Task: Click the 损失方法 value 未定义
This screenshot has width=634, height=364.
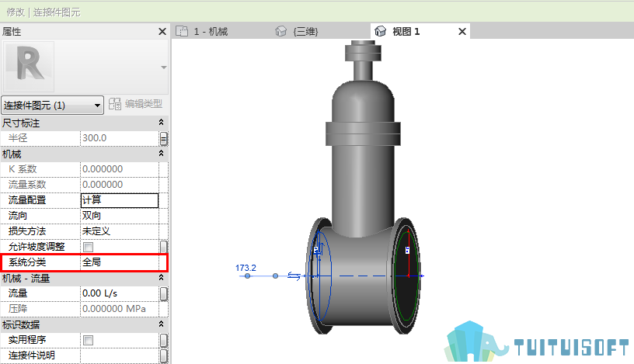Action: (120, 231)
